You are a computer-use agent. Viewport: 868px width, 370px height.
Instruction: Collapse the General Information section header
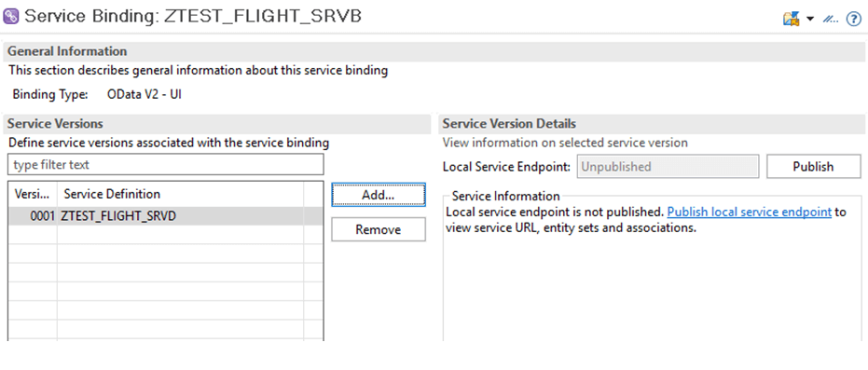(434, 51)
